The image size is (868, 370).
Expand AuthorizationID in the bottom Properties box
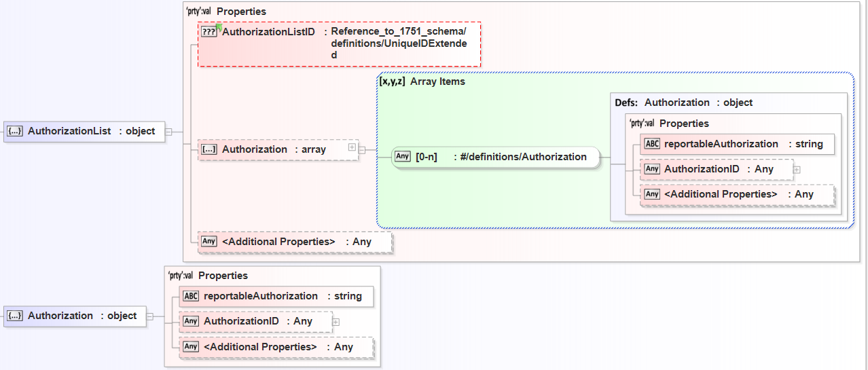point(336,322)
